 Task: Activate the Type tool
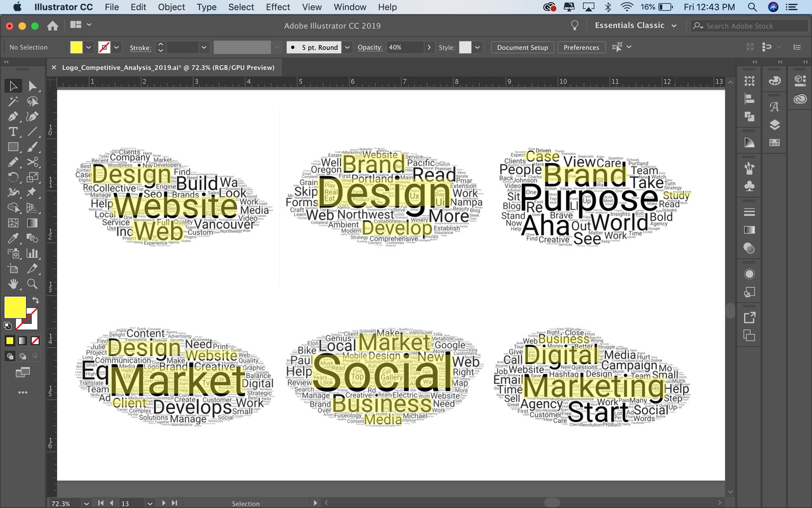(13, 132)
